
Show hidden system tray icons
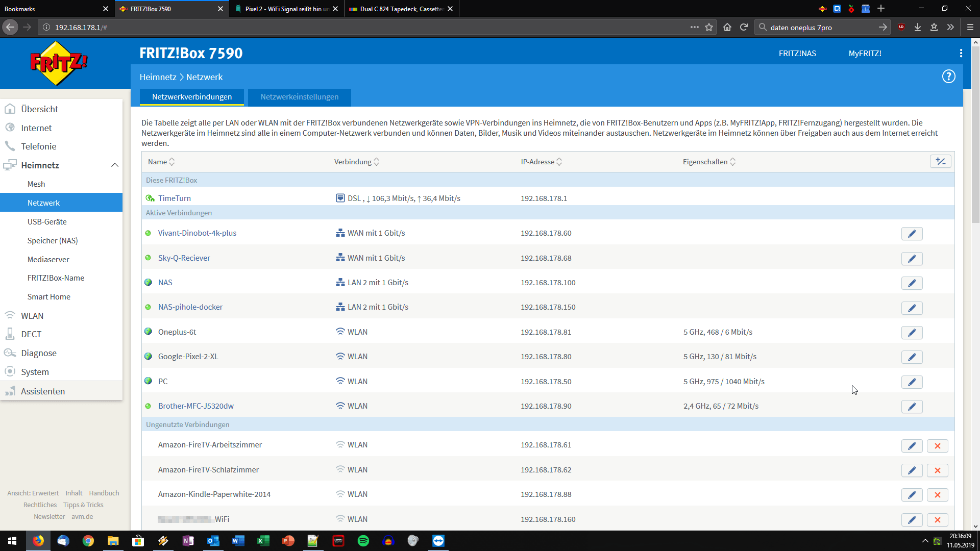[x=925, y=541]
